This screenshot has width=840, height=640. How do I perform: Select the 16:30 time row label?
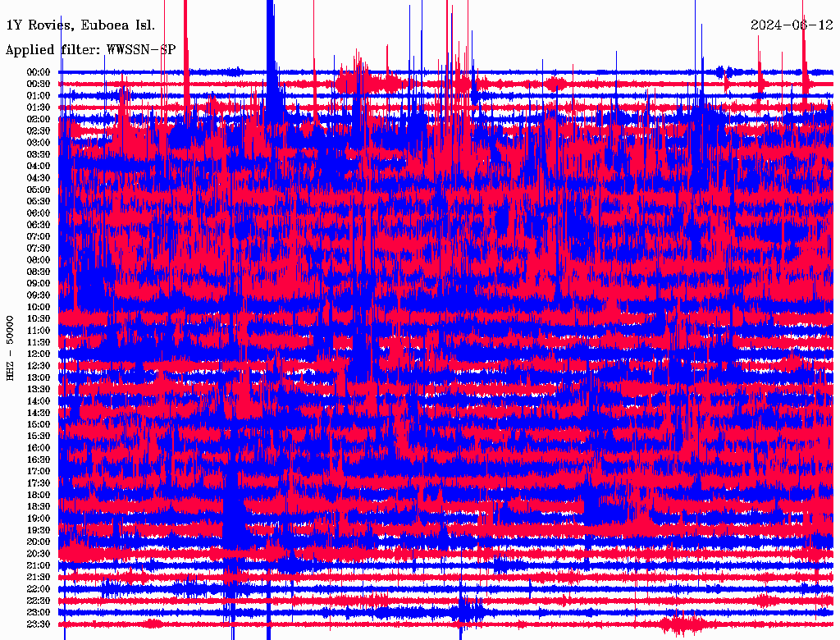tap(39, 459)
